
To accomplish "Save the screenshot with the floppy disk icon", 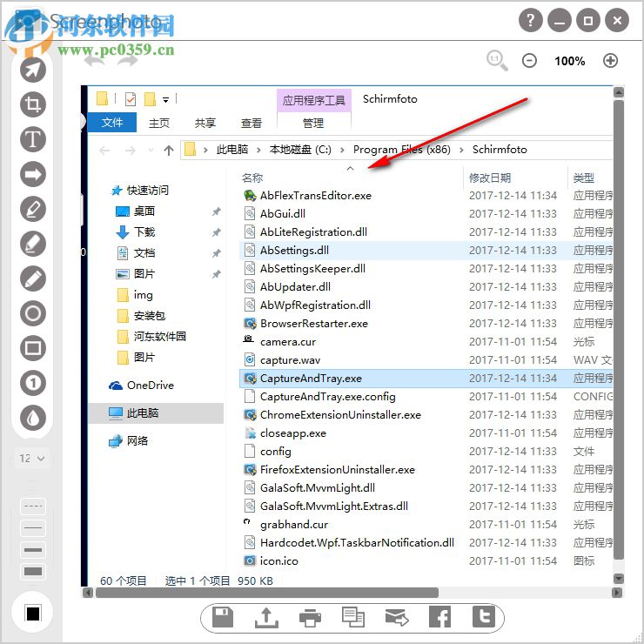I will tap(223, 617).
